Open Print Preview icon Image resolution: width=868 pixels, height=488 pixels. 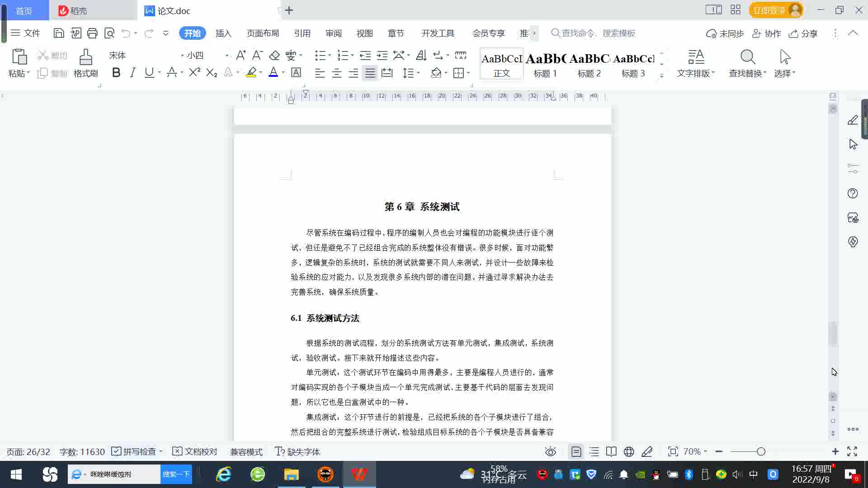[x=109, y=33]
